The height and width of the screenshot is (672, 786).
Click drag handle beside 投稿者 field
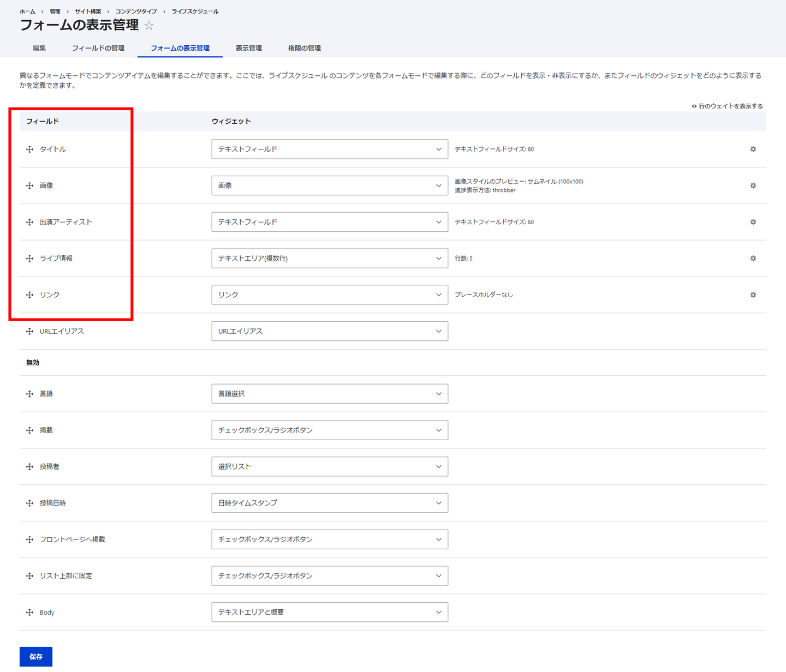click(29, 466)
